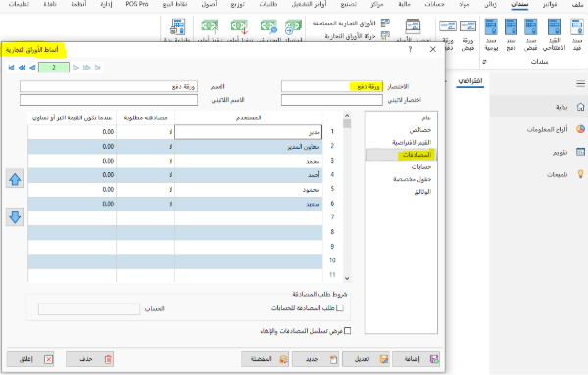Go to first record navigation arrow
The height and width of the screenshot is (375, 588).
pos(11,68)
